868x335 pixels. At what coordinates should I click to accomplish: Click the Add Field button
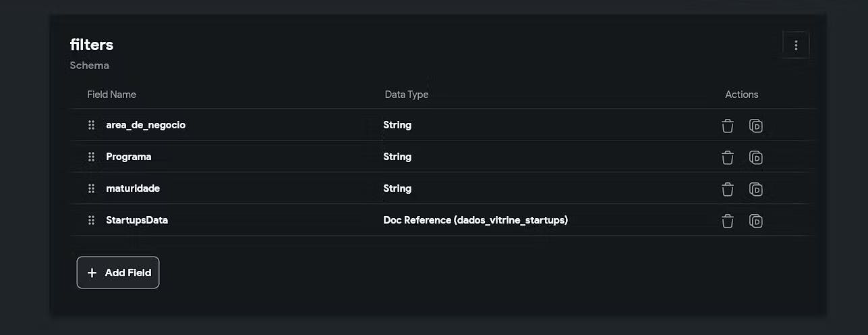pyautogui.click(x=118, y=273)
